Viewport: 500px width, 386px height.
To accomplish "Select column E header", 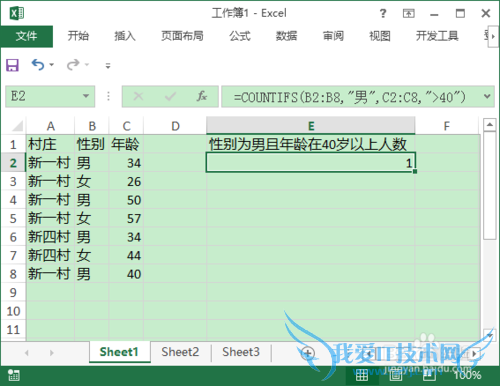I will pos(311,126).
